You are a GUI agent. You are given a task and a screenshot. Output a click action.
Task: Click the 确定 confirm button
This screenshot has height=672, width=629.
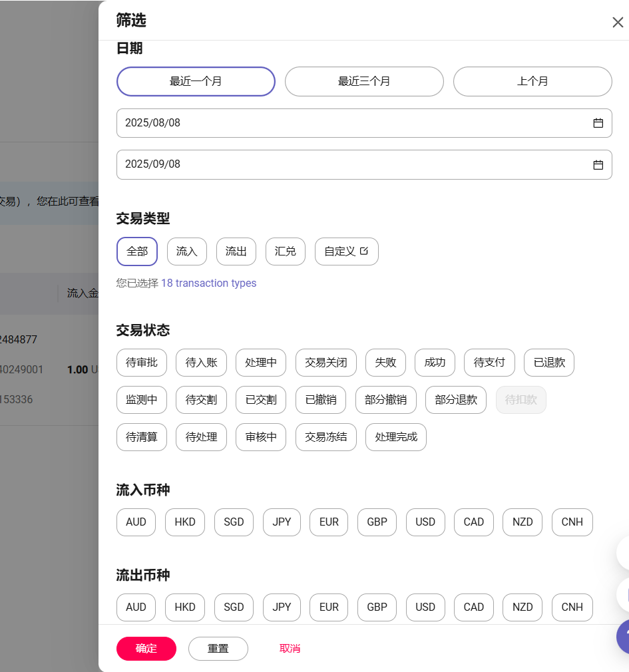tap(146, 649)
